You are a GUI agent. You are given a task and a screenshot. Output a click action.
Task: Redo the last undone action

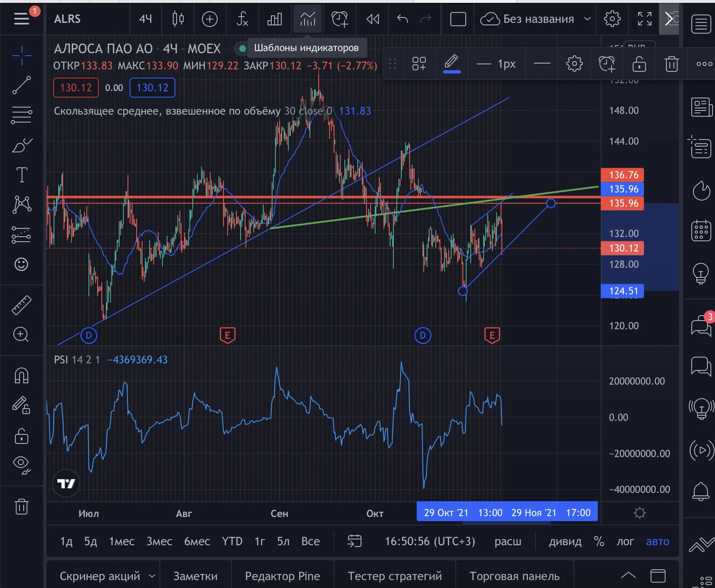click(426, 19)
